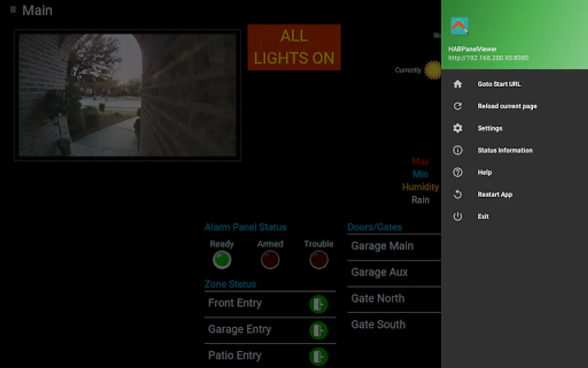Open the hamburger menu beside Main
The height and width of the screenshot is (368, 588).
13,9
